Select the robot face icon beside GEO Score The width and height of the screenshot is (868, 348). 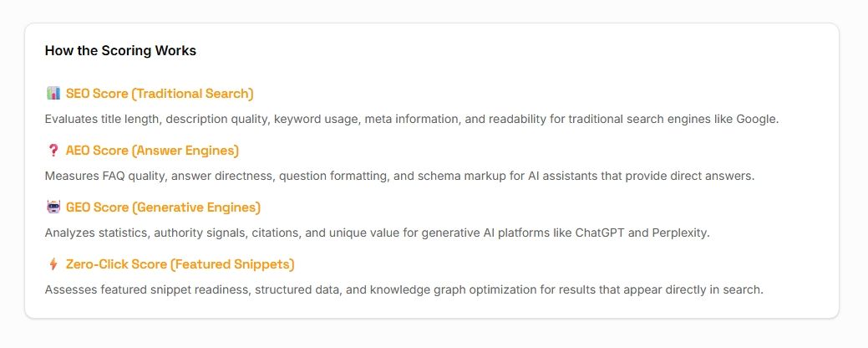(53, 207)
